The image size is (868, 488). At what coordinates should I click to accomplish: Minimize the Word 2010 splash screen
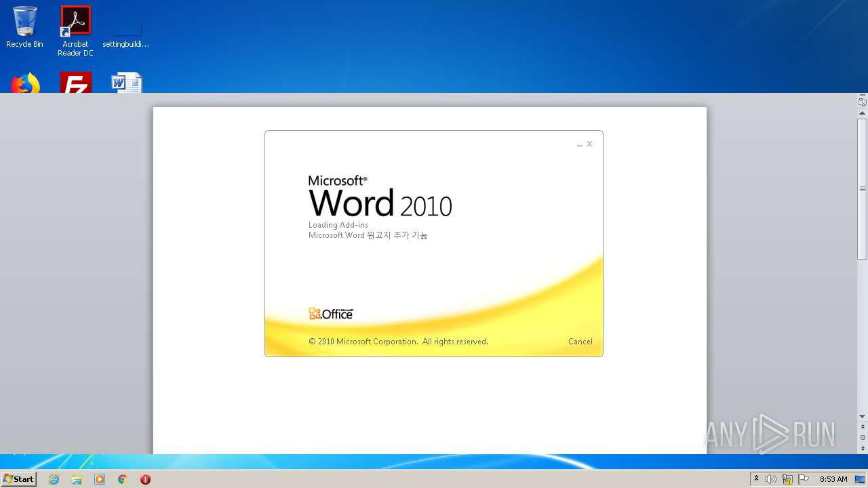click(580, 144)
